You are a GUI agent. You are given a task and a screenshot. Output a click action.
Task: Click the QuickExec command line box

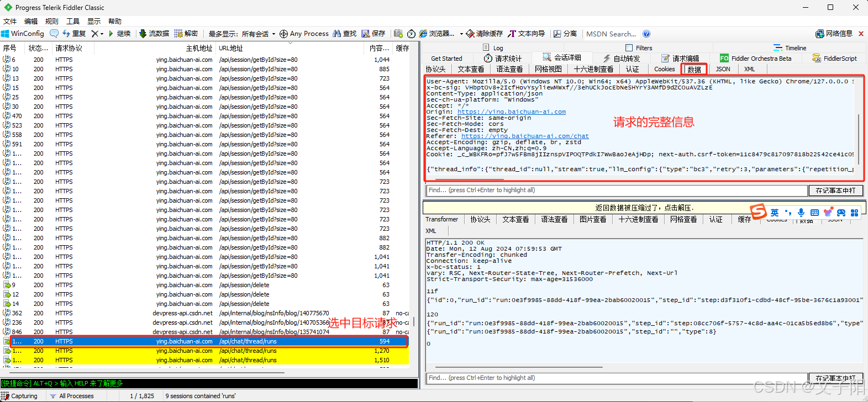[209, 383]
